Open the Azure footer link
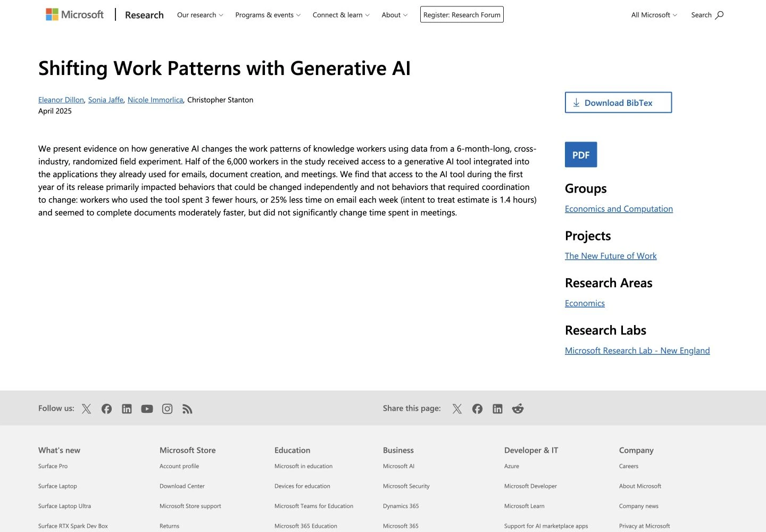 click(512, 466)
